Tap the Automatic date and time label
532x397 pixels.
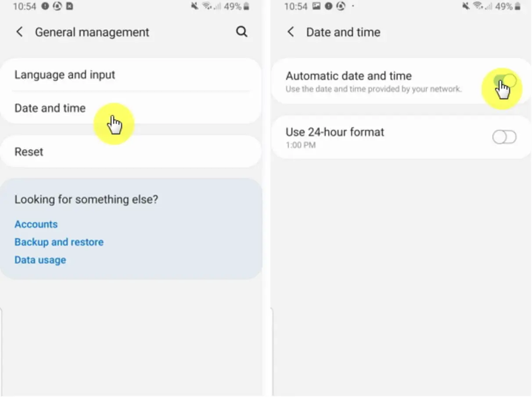point(349,76)
